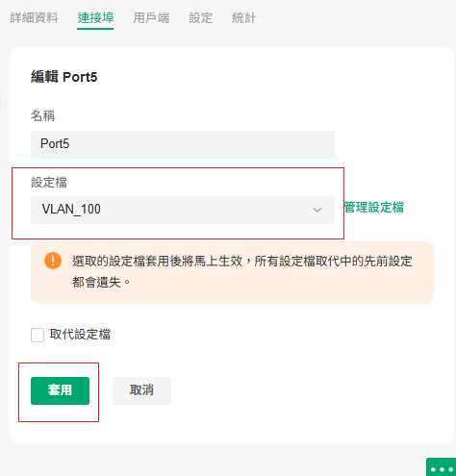This screenshot has height=476, width=456.
Task: Select the 連接埠 tab
Action: coord(95,17)
